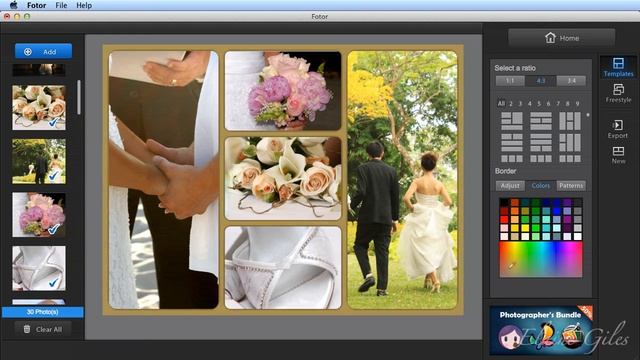Open the Help menu
Screen dimensions: 640x360
tap(84, 5)
